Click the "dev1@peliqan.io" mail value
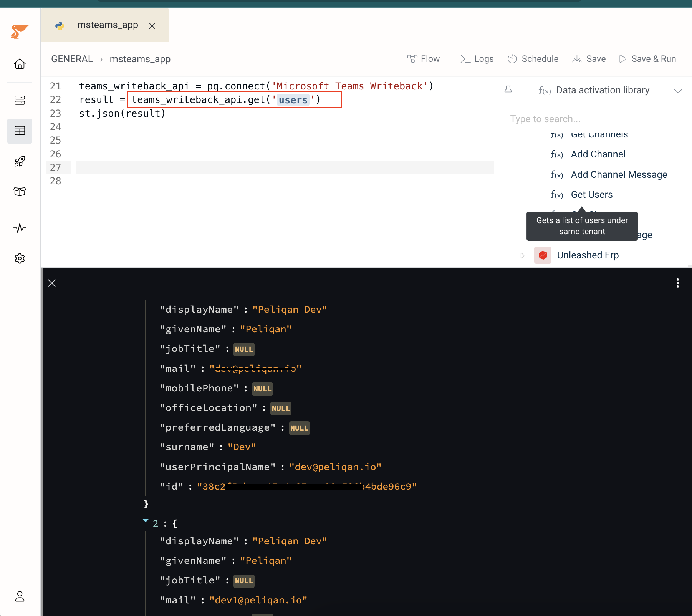This screenshot has height=616, width=692. tap(258, 600)
